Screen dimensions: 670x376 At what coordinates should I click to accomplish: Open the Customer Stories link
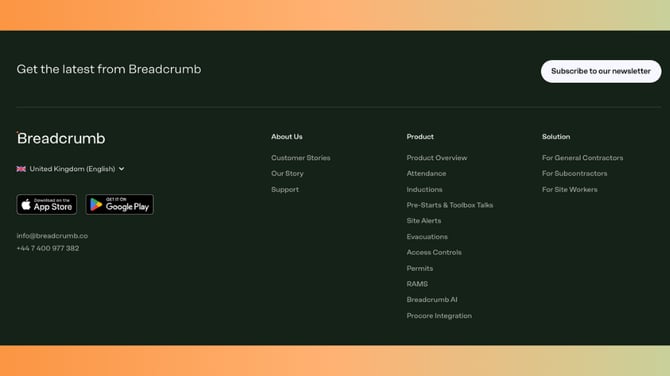point(301,158)
